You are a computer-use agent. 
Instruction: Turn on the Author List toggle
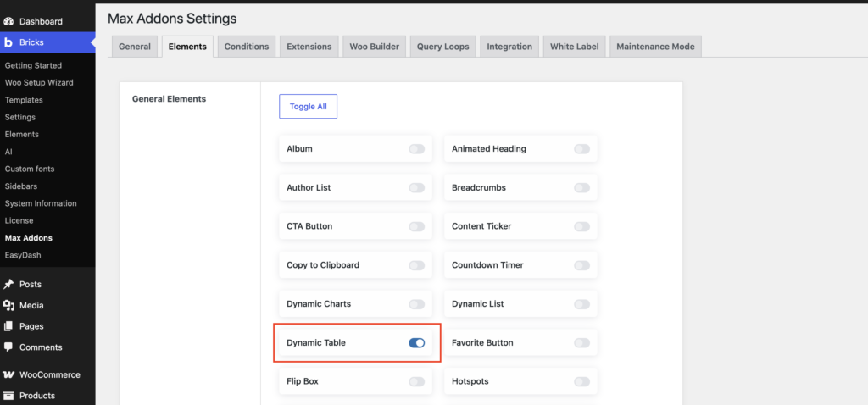417,188
